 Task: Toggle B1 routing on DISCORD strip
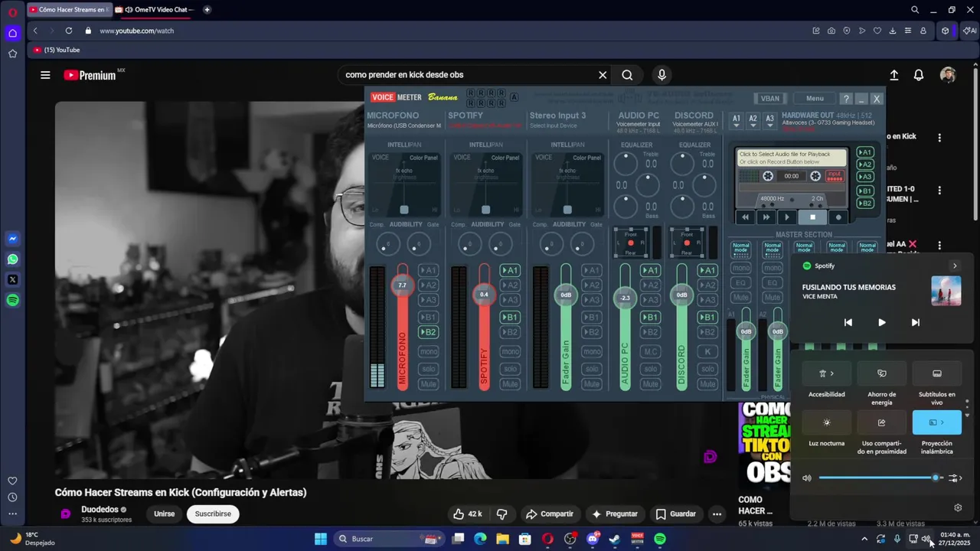[x=707, y=317]
